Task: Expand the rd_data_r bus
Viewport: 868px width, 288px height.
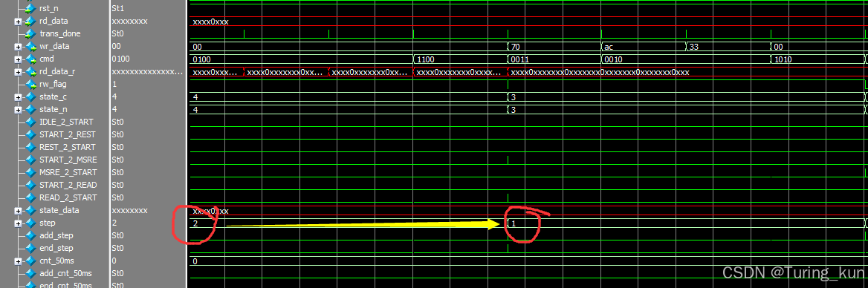Action: [19, 73]
